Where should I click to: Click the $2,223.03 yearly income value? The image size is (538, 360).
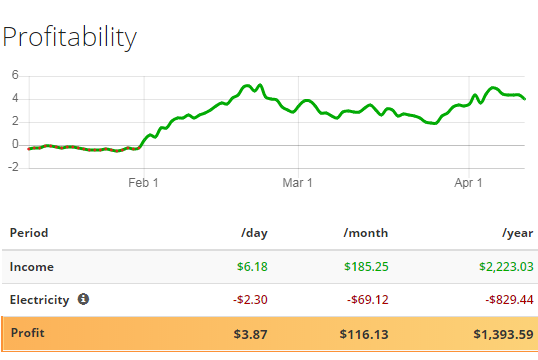pyautogui.click(x=506, y=267)
